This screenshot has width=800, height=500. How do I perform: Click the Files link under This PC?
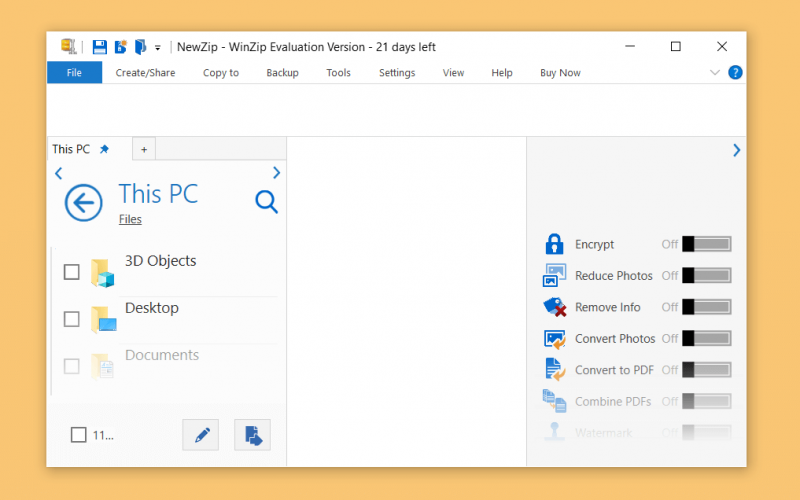[x=130, y=219]
